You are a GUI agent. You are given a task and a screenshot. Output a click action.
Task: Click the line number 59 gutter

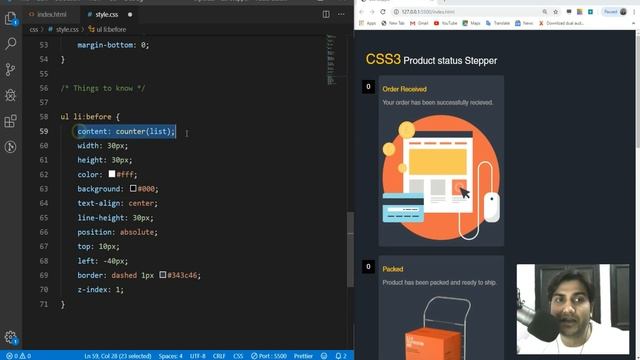click(x=44, y=131)
